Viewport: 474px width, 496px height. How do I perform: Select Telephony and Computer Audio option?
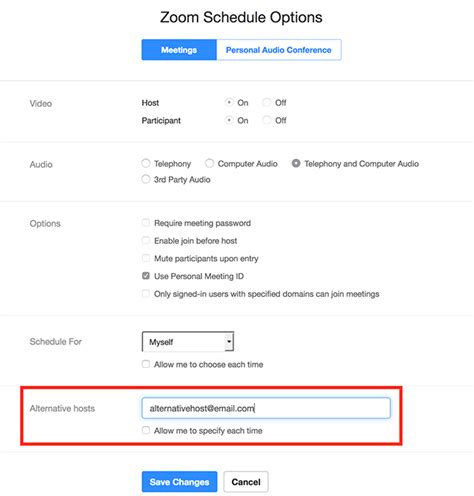tap(296, 163)
